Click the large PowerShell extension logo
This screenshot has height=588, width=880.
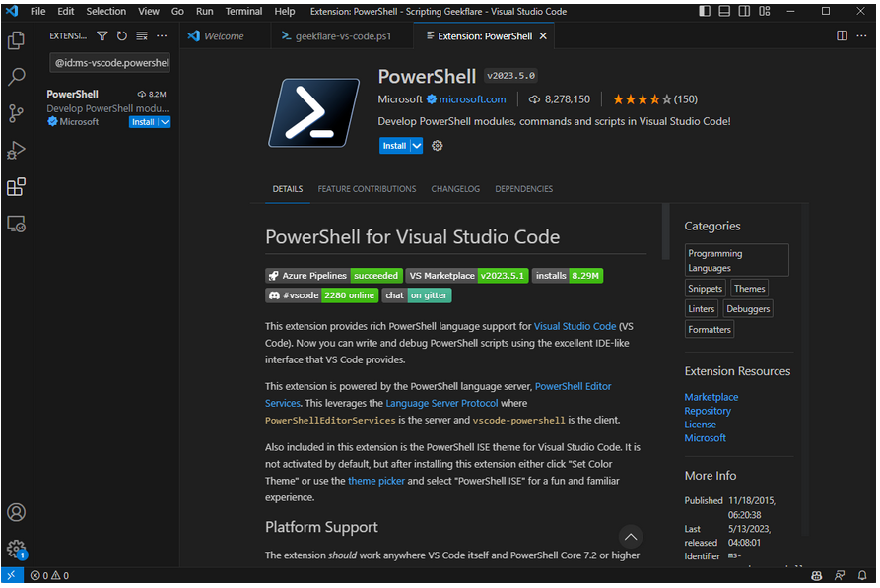pyautogui.click(x=313, y=113)
